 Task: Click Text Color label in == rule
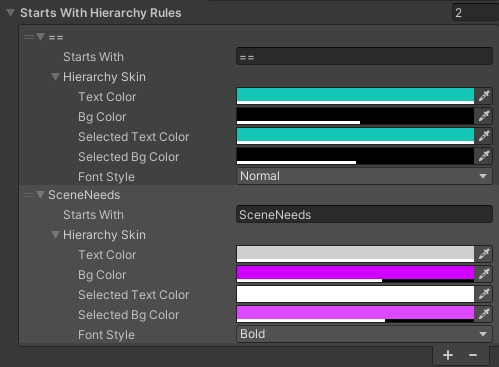click(107, 97)
